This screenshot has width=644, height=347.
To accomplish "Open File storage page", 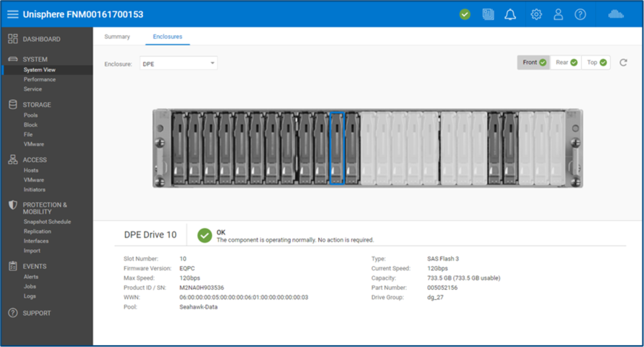I will point(28,134).
